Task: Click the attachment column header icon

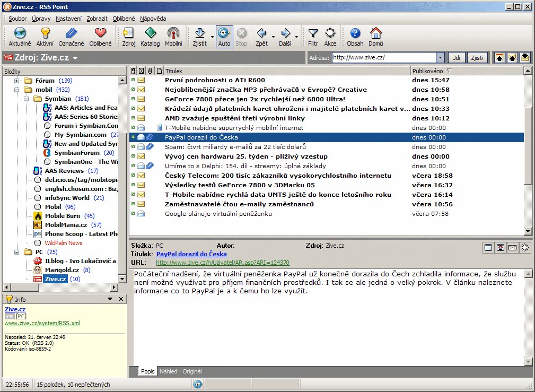Action: (150, 71)
